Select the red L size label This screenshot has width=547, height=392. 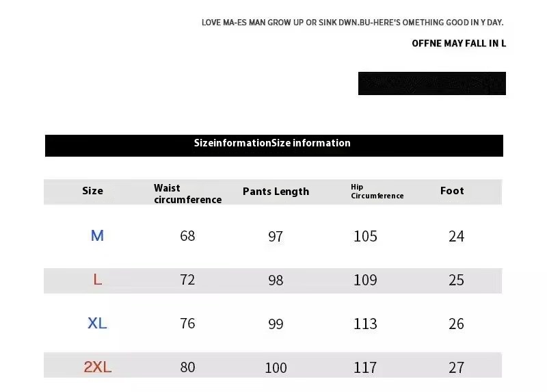(97, 280)
